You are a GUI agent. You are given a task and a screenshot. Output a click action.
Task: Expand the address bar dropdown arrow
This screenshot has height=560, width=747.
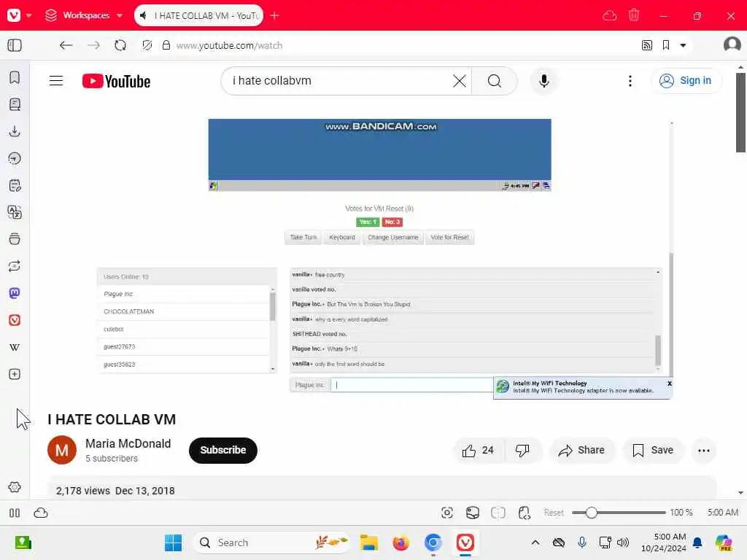[x=683, y=45]
